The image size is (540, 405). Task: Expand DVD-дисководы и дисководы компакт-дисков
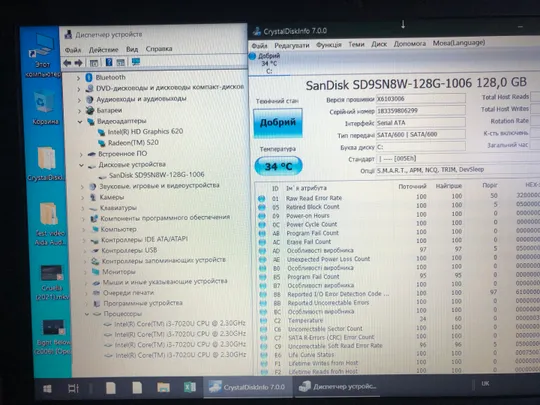[x=79, y=89]
